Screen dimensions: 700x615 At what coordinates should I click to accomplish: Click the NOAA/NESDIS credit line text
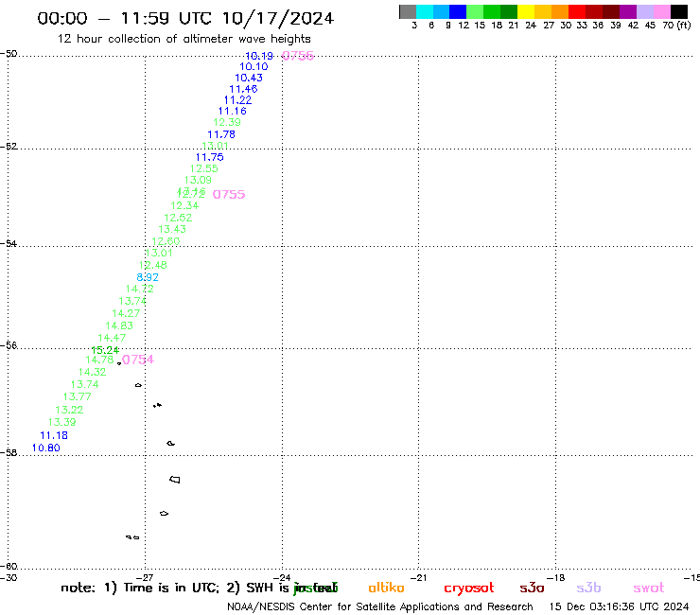click(380, 606)
